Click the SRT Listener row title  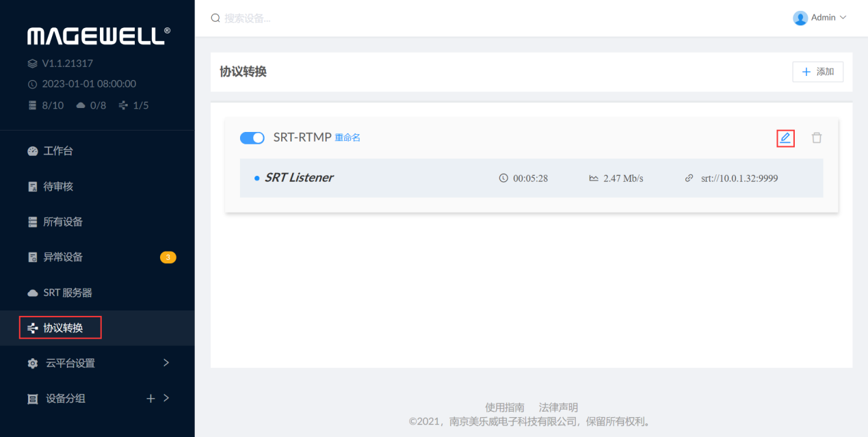click(299, 178)
